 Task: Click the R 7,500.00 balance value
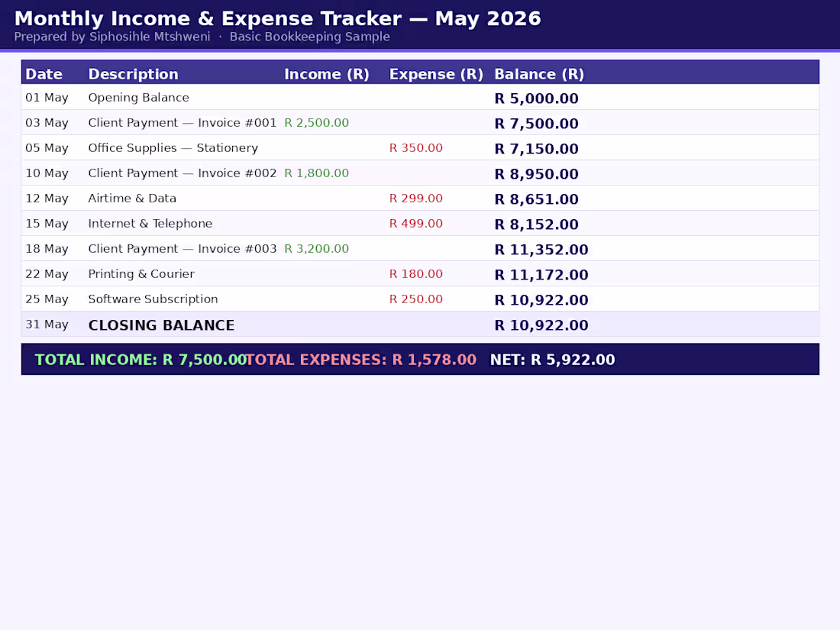coord(536,124)
